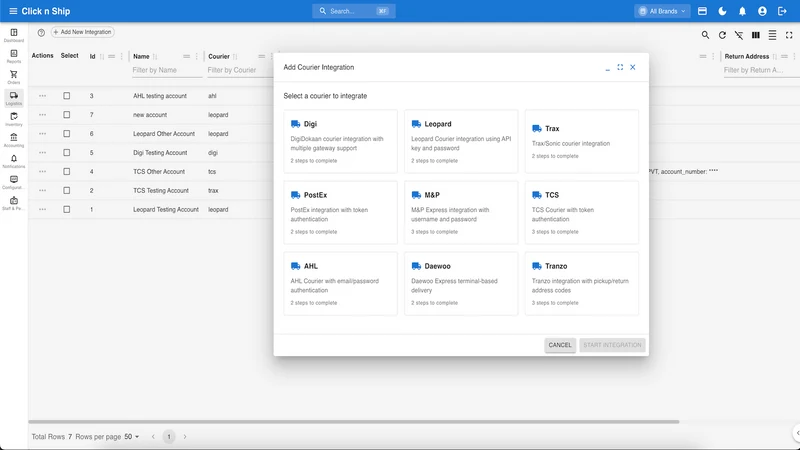Toggle row density icon
Image resolution: width=800 pixels, height=450 pixels.
pos(772,35)
